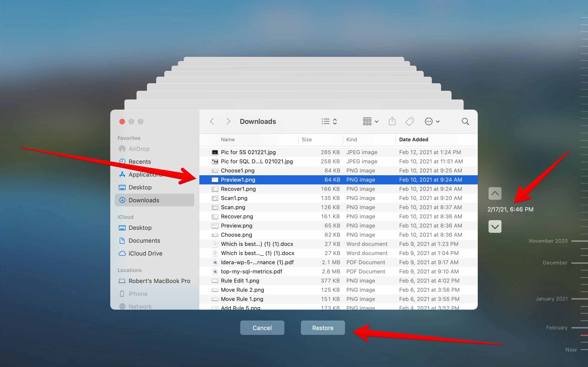Click the more options ellipsis icon
This screenshot has height=367, width=588.
(429, 121)
